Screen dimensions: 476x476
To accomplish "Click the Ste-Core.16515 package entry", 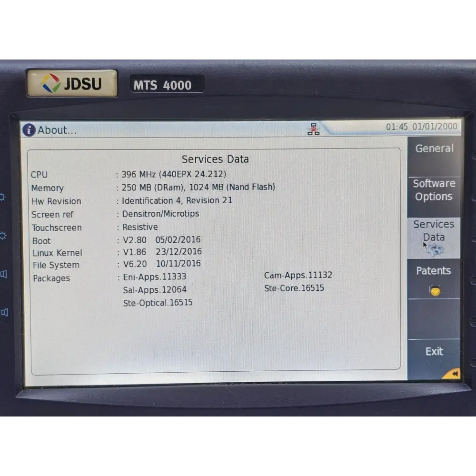I will tap(294, 288).
